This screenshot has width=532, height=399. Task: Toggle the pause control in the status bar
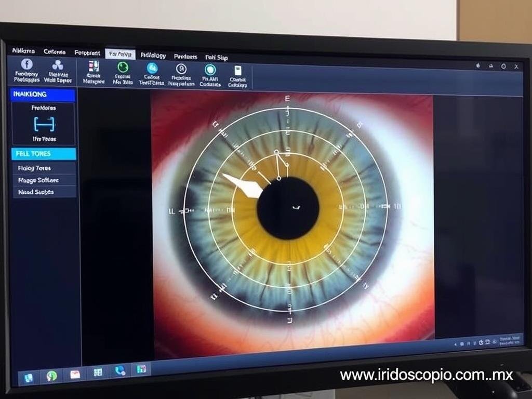click(x=468, y=343)
